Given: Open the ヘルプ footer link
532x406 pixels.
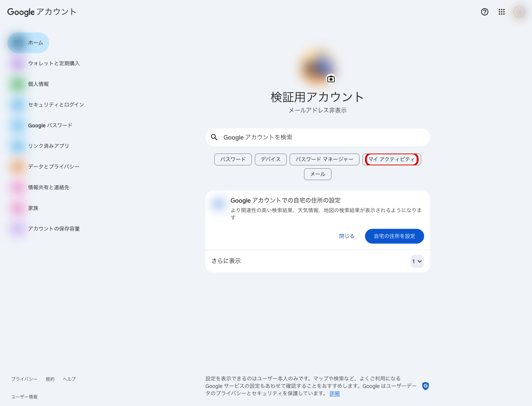Looking at the screenshot, I should click(x=69, y=379).
